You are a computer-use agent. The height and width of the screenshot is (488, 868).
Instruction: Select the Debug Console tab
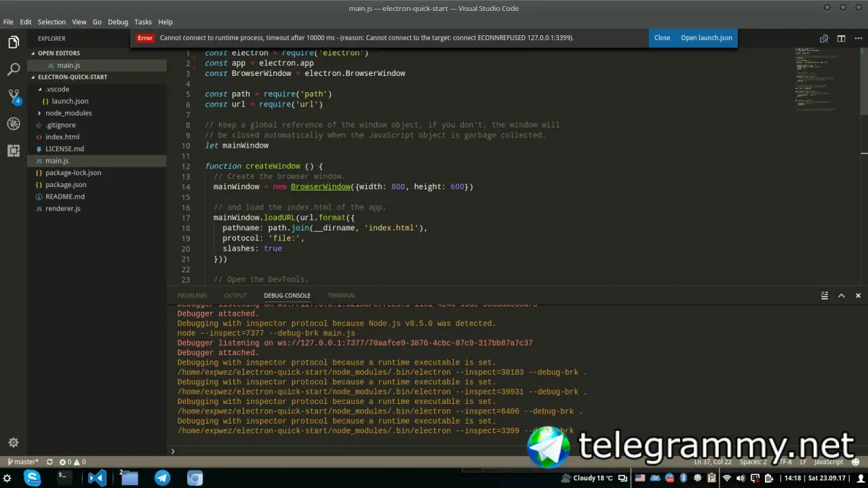[x=287, y=296]
